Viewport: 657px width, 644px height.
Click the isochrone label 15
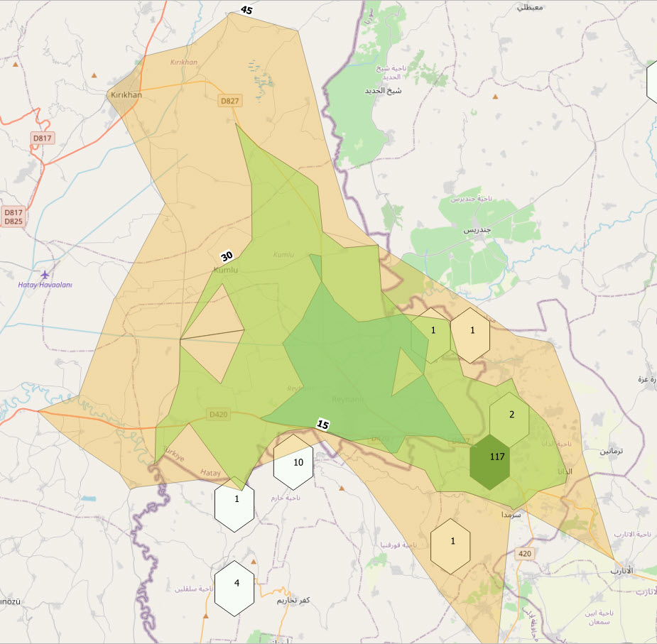(322, 425)
